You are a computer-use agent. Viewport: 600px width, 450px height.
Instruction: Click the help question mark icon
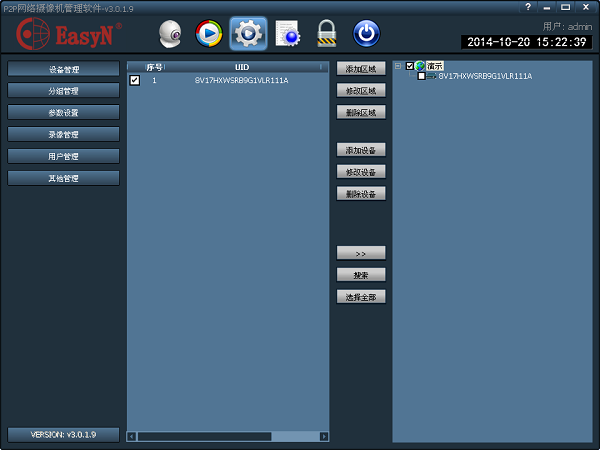point(528,7)
